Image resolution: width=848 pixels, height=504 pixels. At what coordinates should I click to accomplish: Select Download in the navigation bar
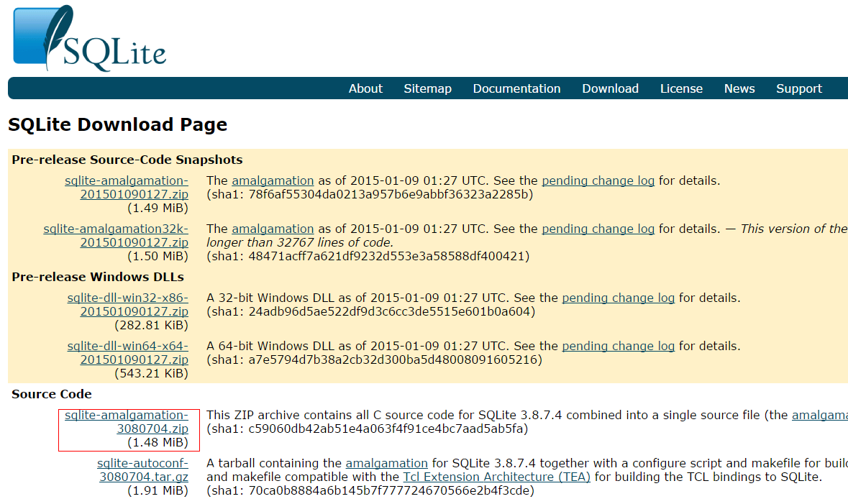[610, 88]
